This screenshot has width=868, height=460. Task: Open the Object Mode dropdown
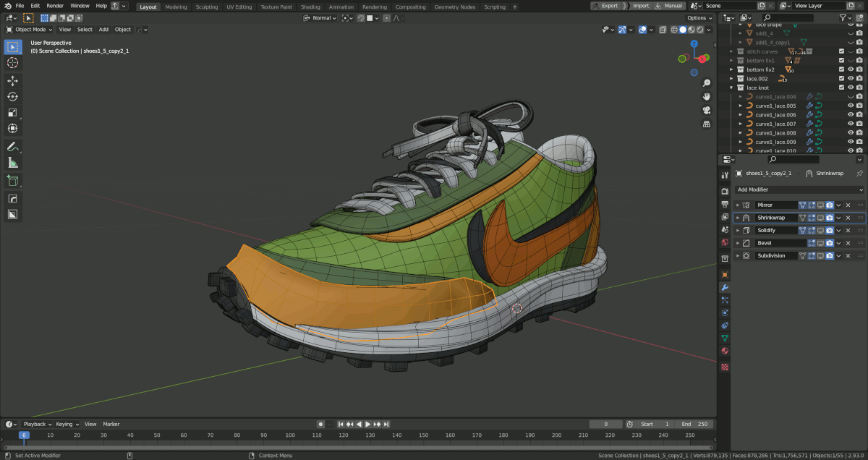(30, 30)
